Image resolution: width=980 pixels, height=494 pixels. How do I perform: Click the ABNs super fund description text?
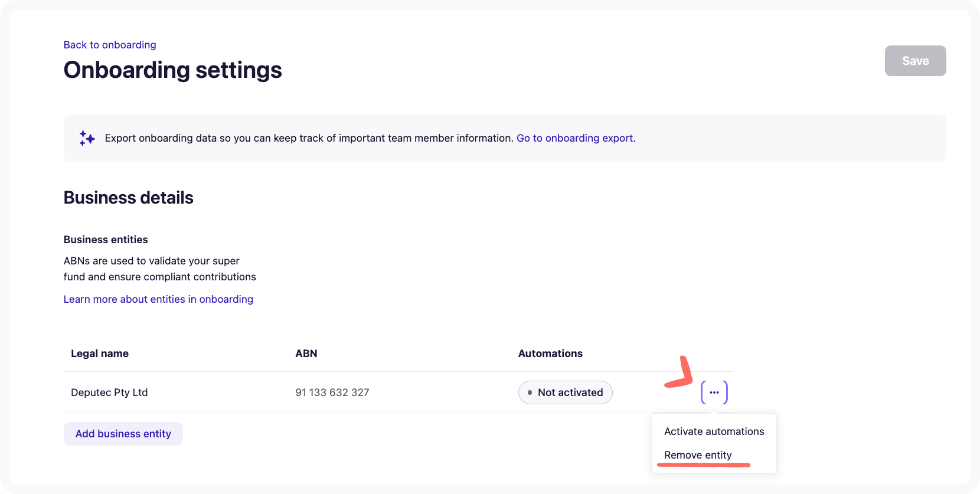(x=159, y=269)
